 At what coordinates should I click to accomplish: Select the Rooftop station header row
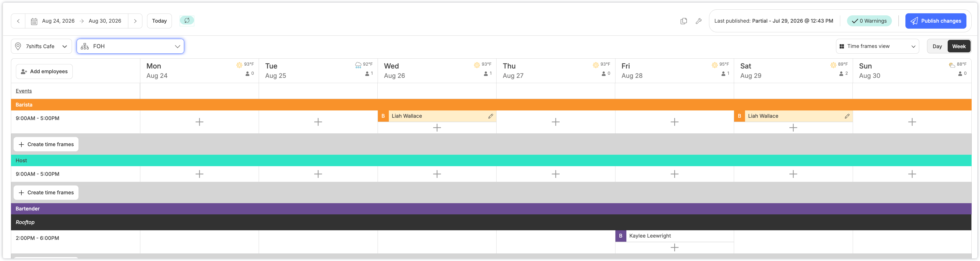pos(491,223)
